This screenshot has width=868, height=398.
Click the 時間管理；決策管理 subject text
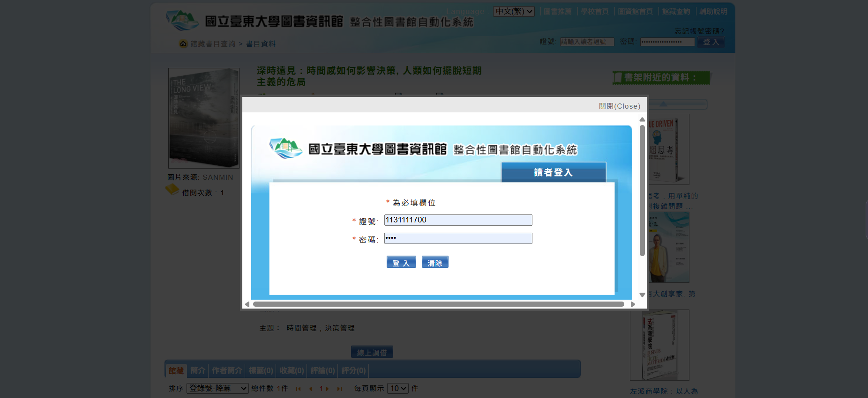tap(321, 328)
